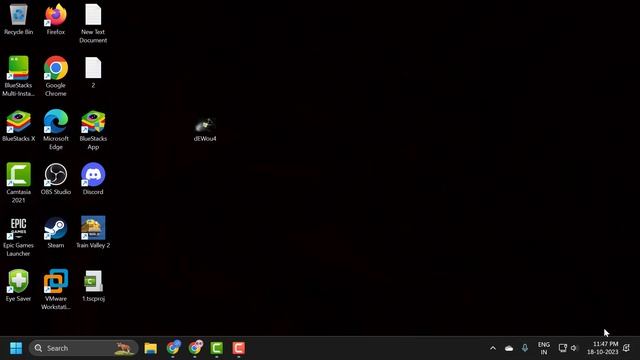This screenshot has width=640, height=360.
Task: Select the Camtasia 2021 shortcut
Action: [18, 183]
